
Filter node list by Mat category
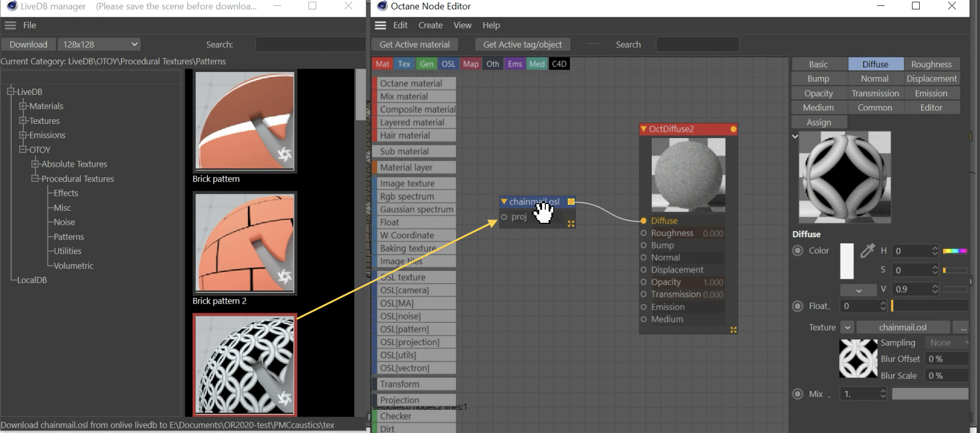(382, 64)
